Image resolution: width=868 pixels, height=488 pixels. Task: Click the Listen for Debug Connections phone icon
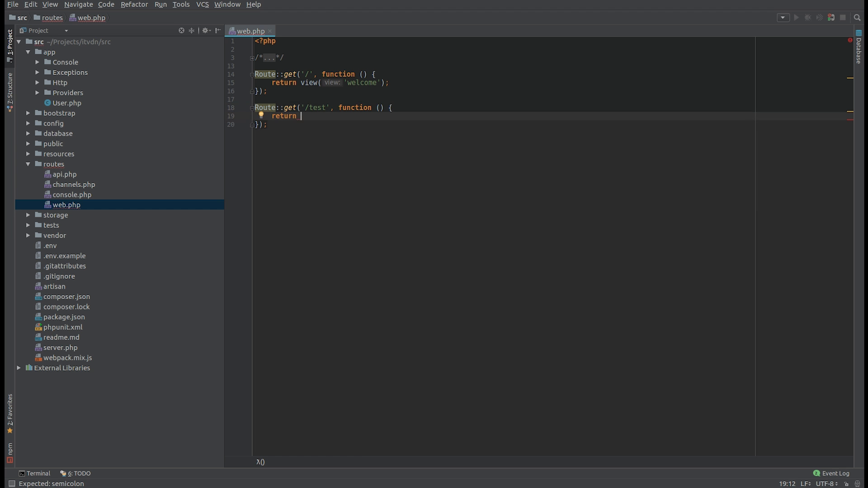(x=831, y=18)
